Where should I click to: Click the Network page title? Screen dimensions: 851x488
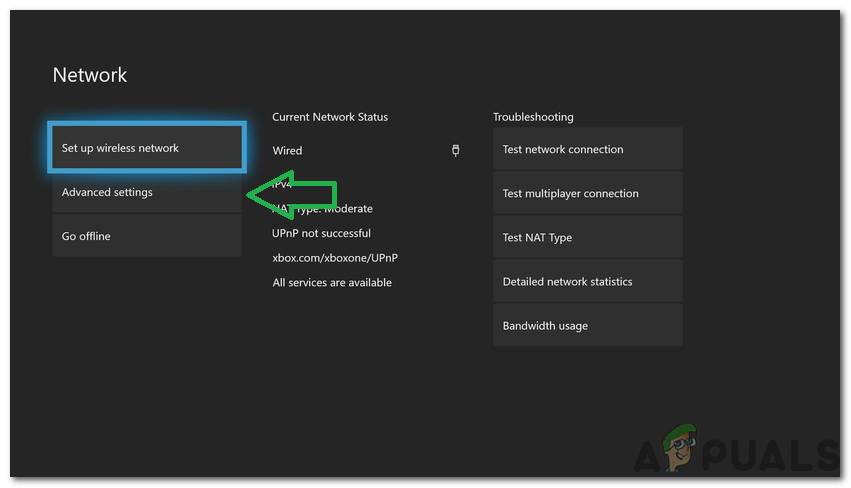tap(90, 75)
